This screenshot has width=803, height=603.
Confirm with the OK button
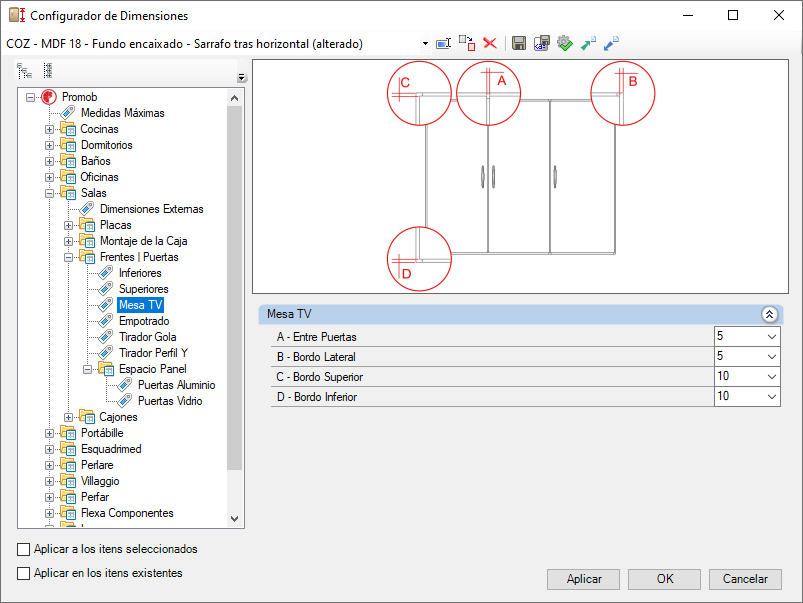[x=664, y=579]
